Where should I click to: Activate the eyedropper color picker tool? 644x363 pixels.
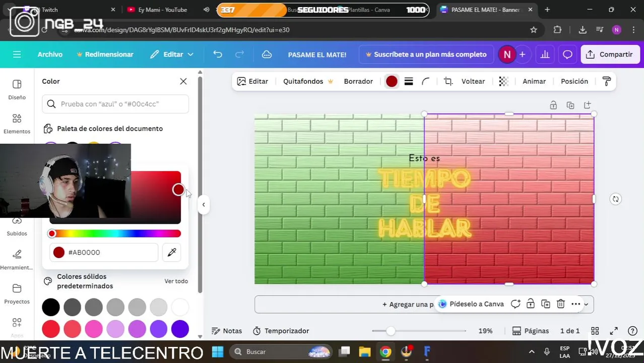(x=172, y=252)
